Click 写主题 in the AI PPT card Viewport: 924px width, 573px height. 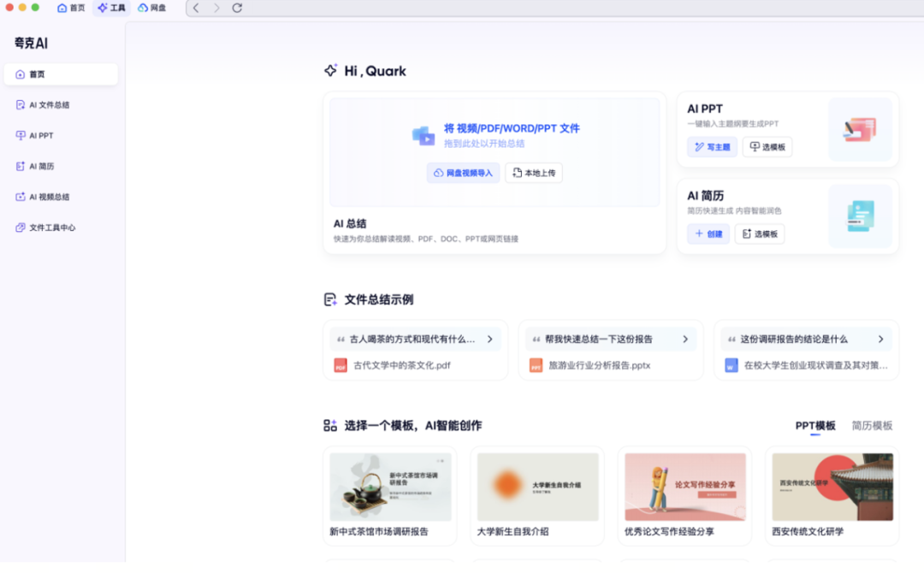point(712,146)
